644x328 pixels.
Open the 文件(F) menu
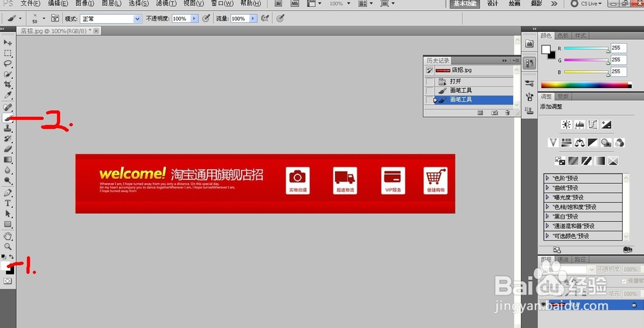(x=30, y=4)
